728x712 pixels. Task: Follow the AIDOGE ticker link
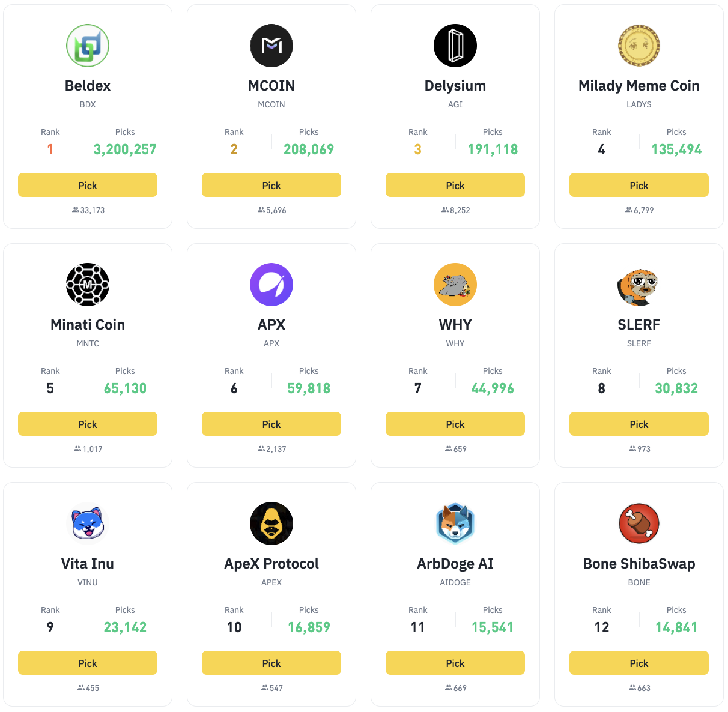tap(455, 582)
